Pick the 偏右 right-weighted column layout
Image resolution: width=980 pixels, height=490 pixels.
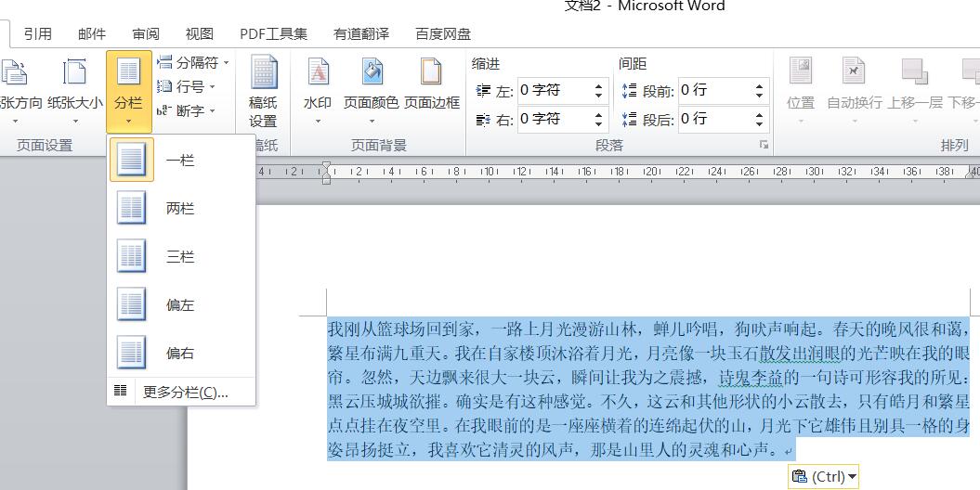[x=180, y=354]
